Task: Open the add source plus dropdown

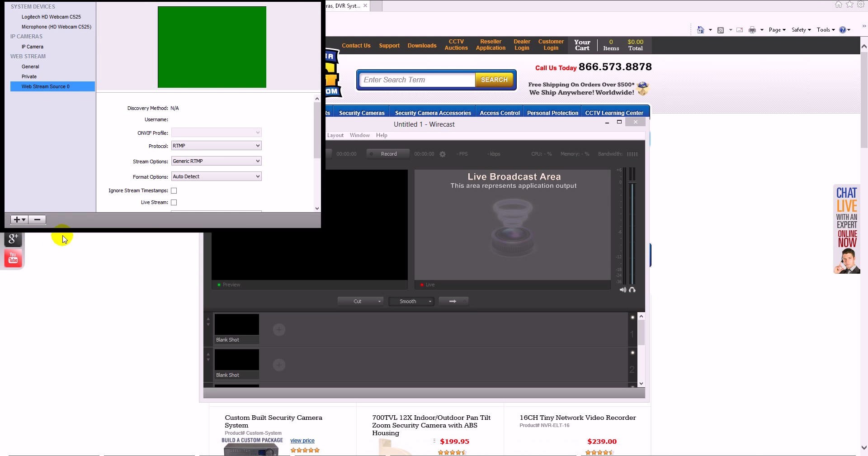Action: pyautogui.click(x=19, y=219)
